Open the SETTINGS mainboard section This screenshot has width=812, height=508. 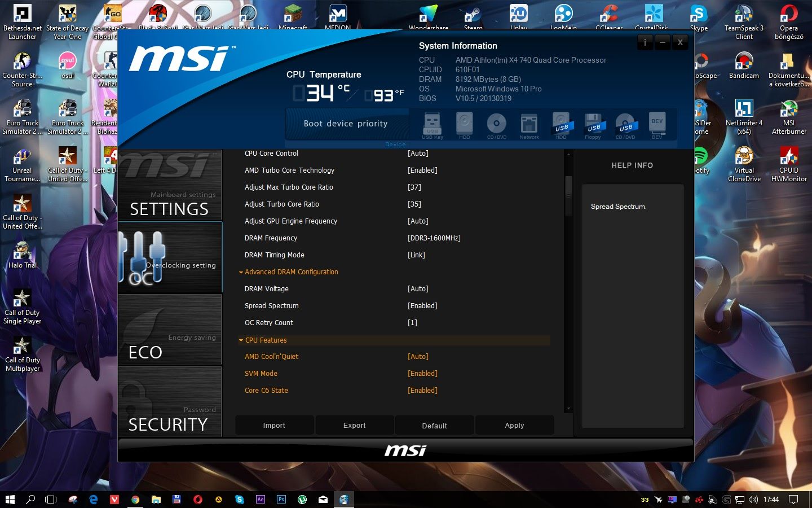click(170, 186)
